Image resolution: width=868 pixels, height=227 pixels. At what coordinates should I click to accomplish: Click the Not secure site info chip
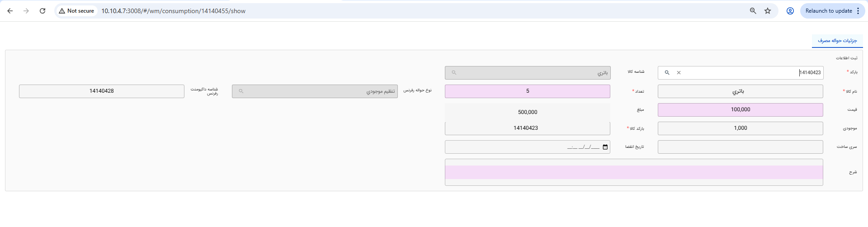coord(76,11)
